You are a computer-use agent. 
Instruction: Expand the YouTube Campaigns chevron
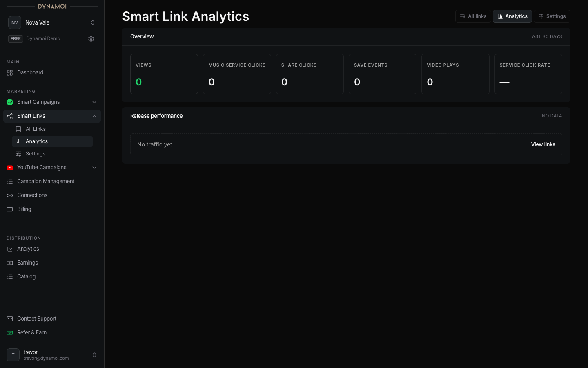(94, 168)
